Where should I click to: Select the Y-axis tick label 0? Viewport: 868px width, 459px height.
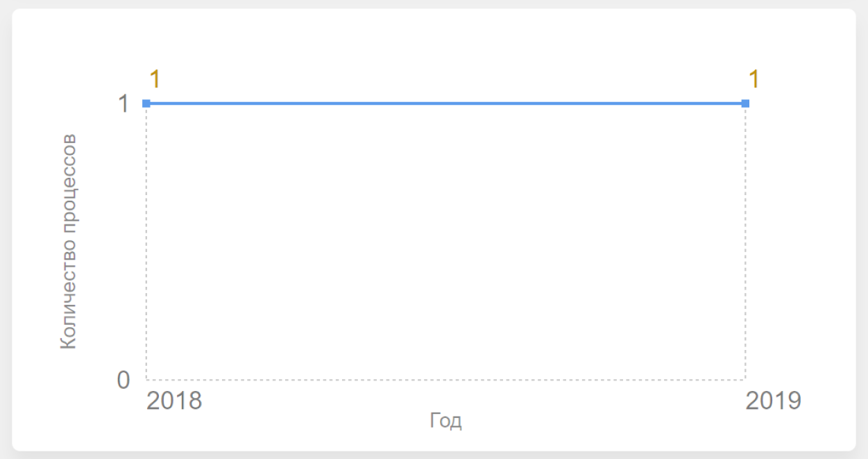124,380
